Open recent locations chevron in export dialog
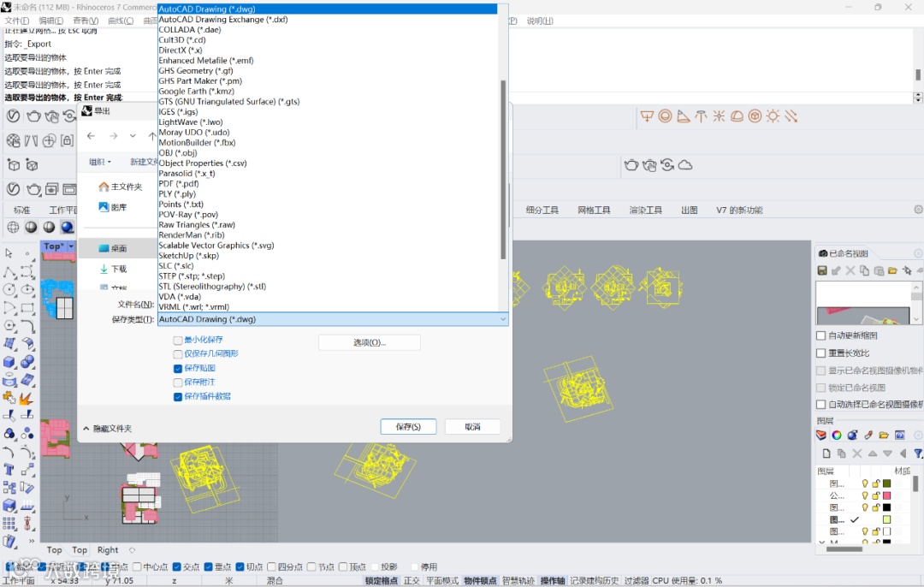Screen dimensions: 924x587 133,136
